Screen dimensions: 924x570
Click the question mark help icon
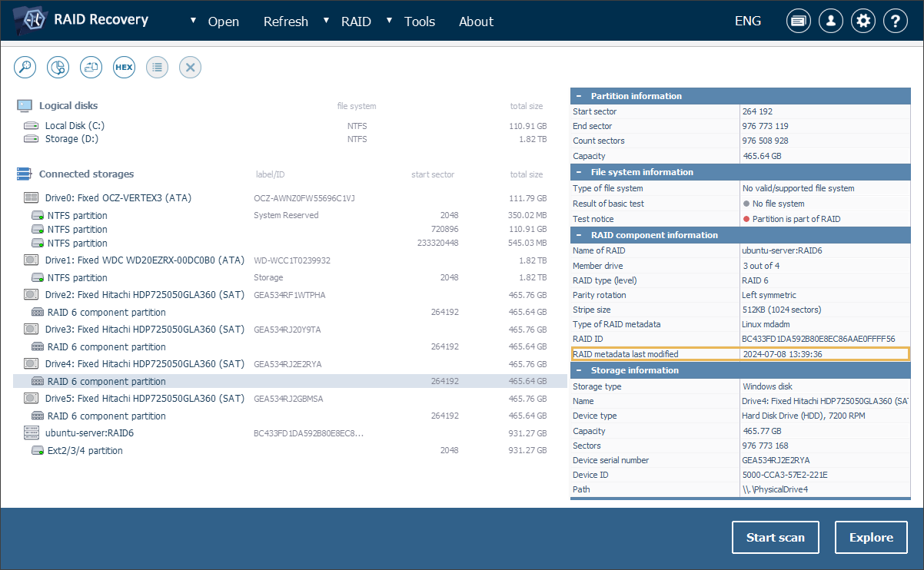(x=896, y=22)
